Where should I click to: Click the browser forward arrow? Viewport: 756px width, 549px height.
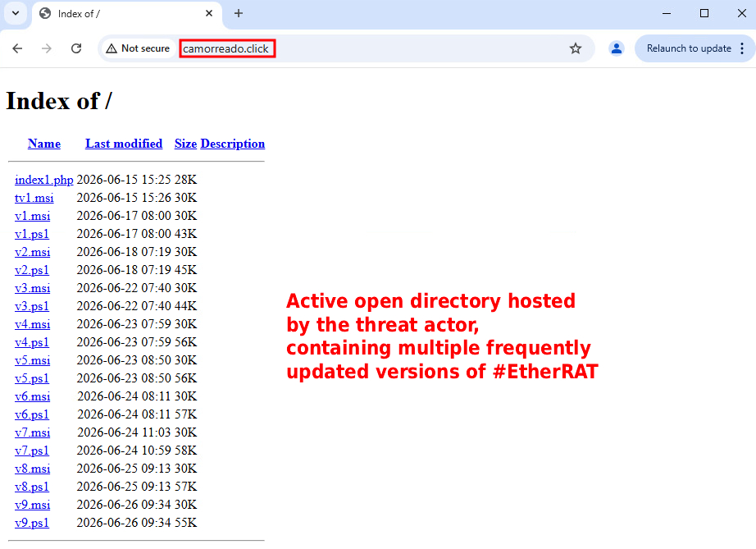[x=46, y=48]
